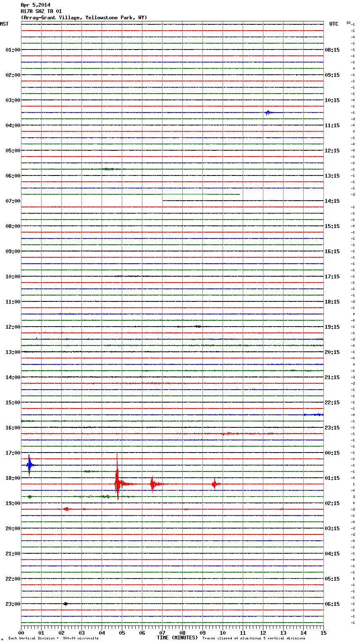357x644 pixels.
Task: Click the 'Each Vertical Division = 500.00 microvolts' note
Action: point(53,639)
